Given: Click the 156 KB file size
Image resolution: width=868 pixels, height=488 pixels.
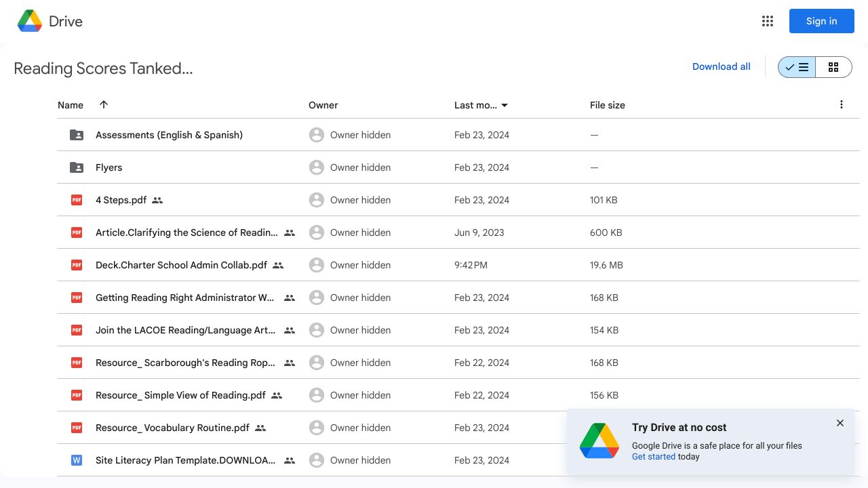Looking at the screenshot, I should click(604, 395).
